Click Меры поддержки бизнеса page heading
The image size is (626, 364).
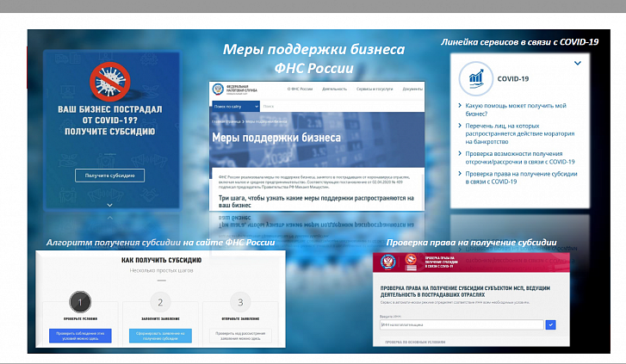pyautogui.click(x=276, y=138)
